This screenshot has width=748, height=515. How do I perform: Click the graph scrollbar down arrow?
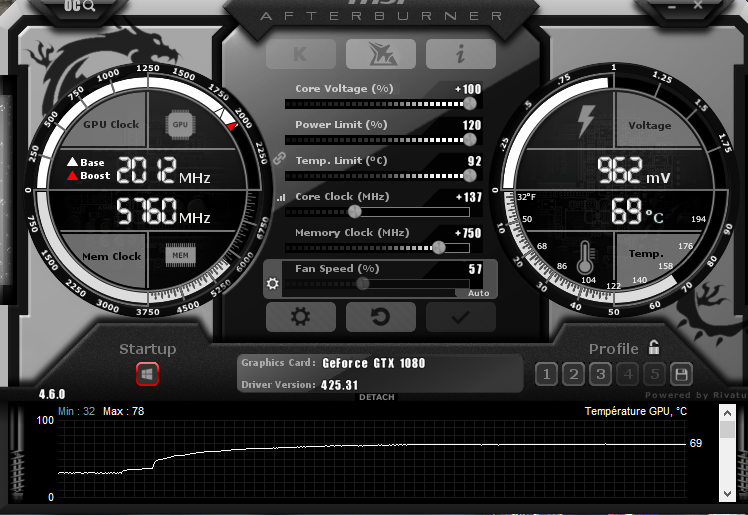[x=727, y=494]
